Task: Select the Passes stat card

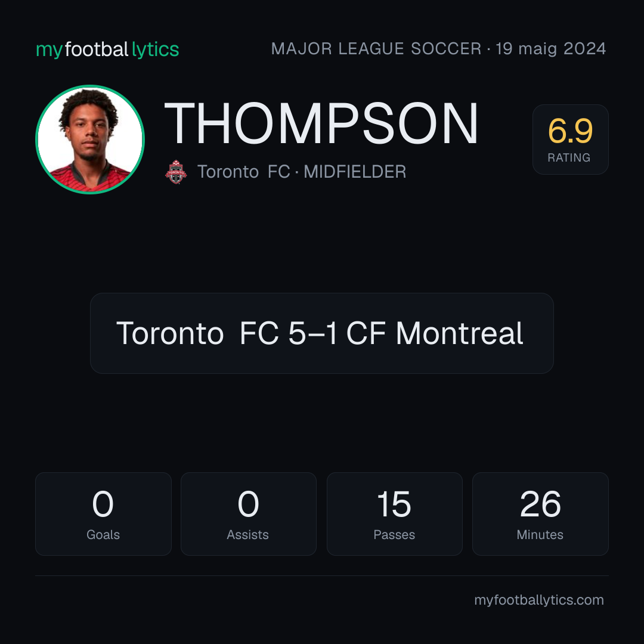Action: click(x=394, y=514)
